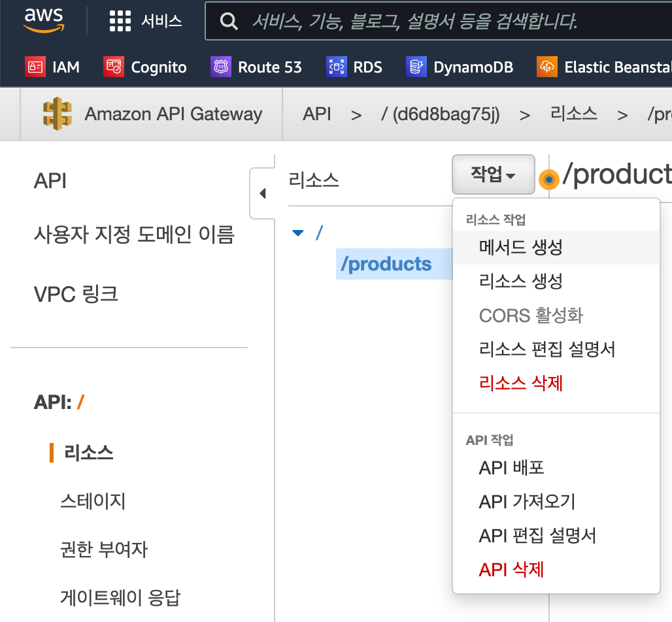Viewport: 672px width, 622px height.
Task: Choose API 편집 설명서 menu entry
Action: [556, 536]
